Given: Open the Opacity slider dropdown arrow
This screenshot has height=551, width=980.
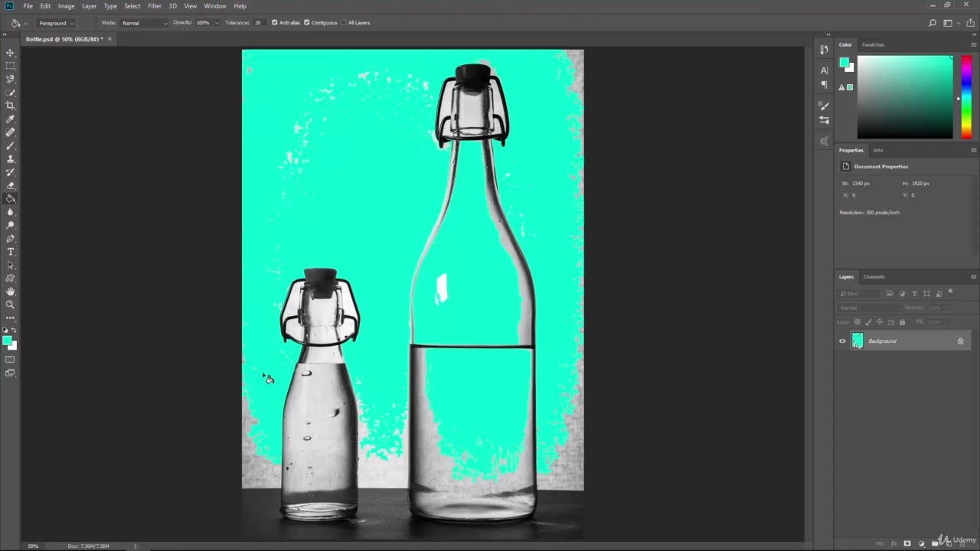Looking at the screenshot, I should click(x=217, y=23).
